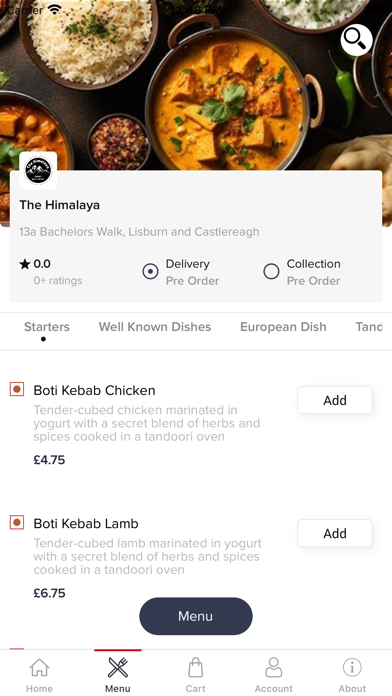
Task: Switch to Well Known Dishes tab
Action: [155, 327]
